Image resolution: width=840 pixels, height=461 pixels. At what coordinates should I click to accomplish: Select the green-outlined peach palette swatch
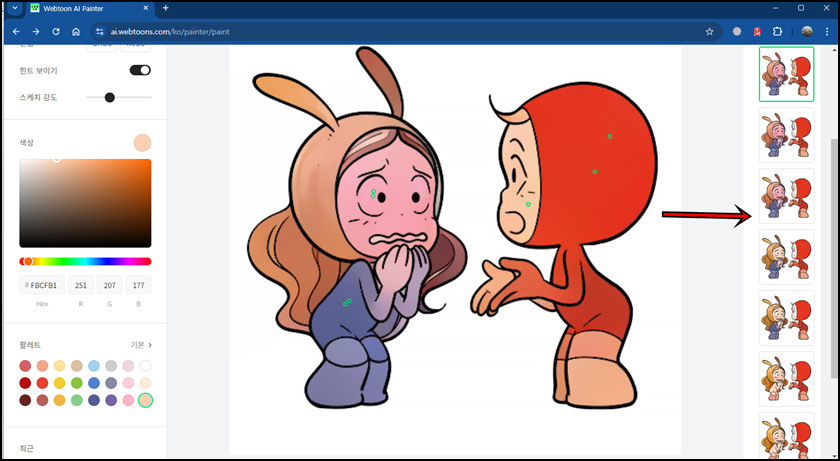pos(145,400)
